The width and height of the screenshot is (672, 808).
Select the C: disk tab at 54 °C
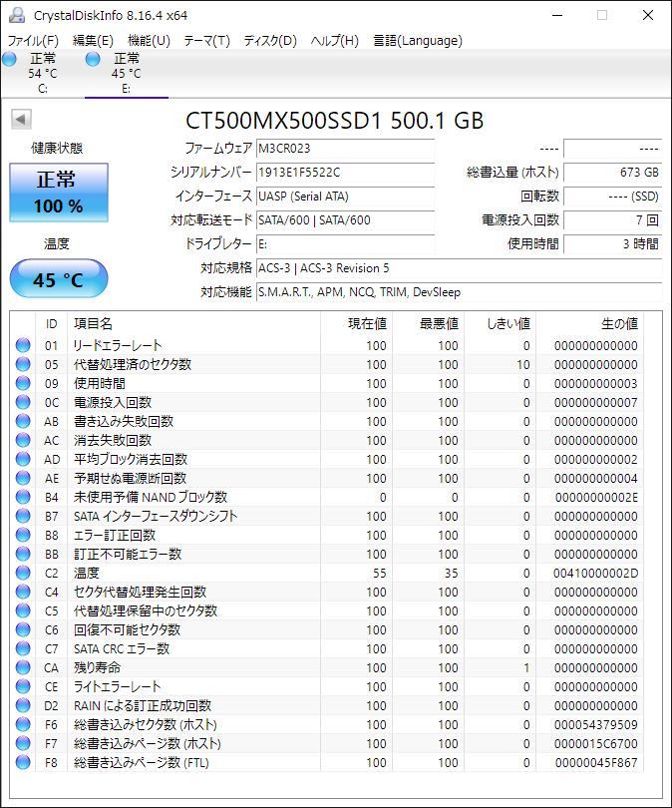[x=42, y=73]
